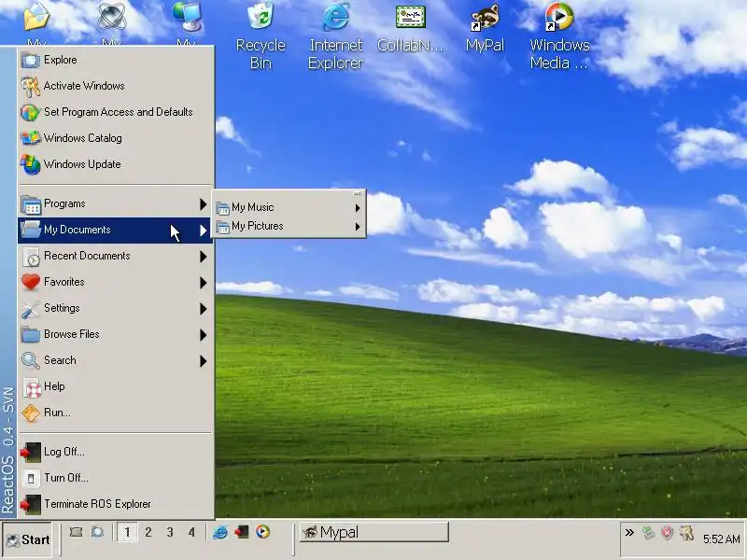Click the Search magnifier icon

click(31, 361)
